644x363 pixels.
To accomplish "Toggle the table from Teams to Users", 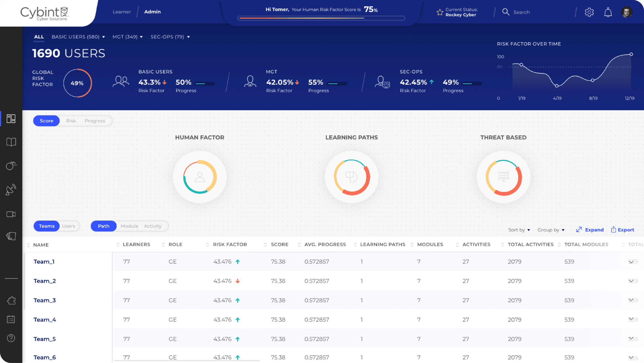I will 69,226.
